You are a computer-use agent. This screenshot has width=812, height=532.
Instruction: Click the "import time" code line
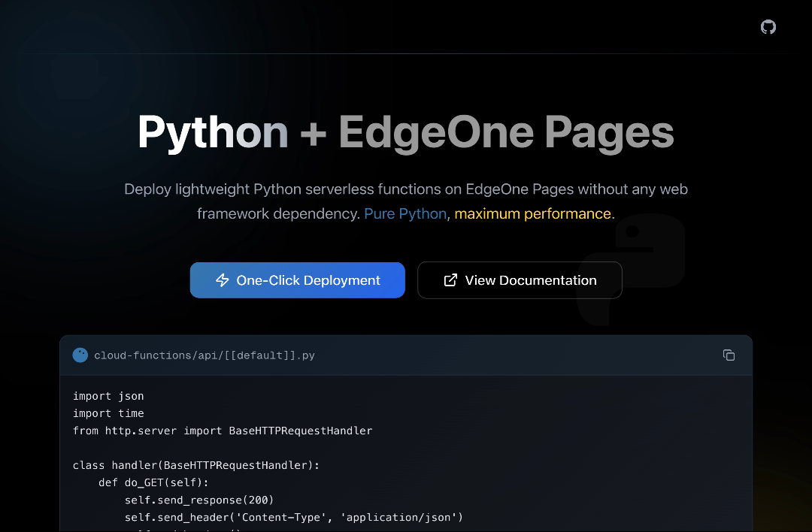(108, 413)
